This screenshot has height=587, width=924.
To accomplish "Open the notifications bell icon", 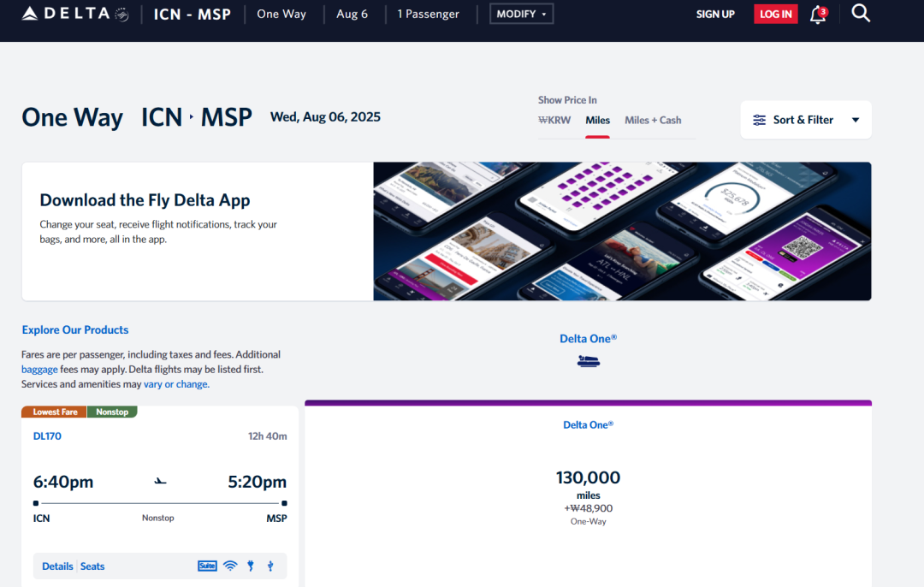I will click(x=817, y=15).
